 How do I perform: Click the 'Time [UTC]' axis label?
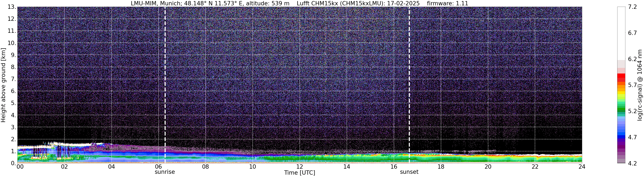point(299,172)
